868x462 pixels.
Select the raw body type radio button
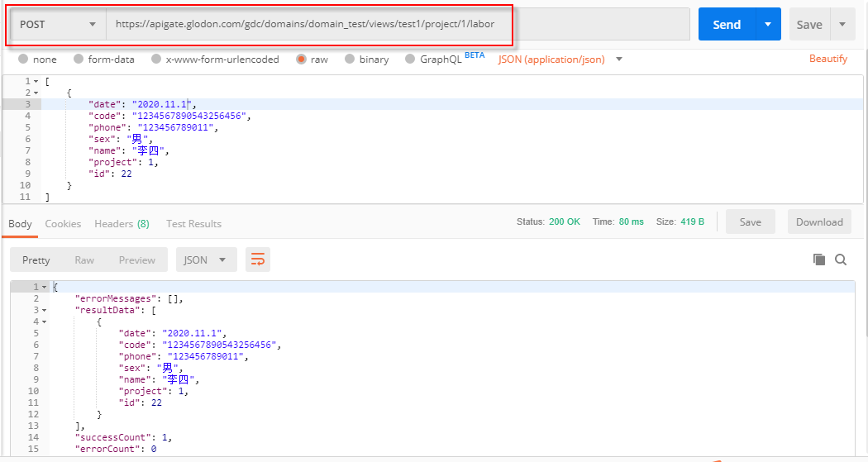301,60
